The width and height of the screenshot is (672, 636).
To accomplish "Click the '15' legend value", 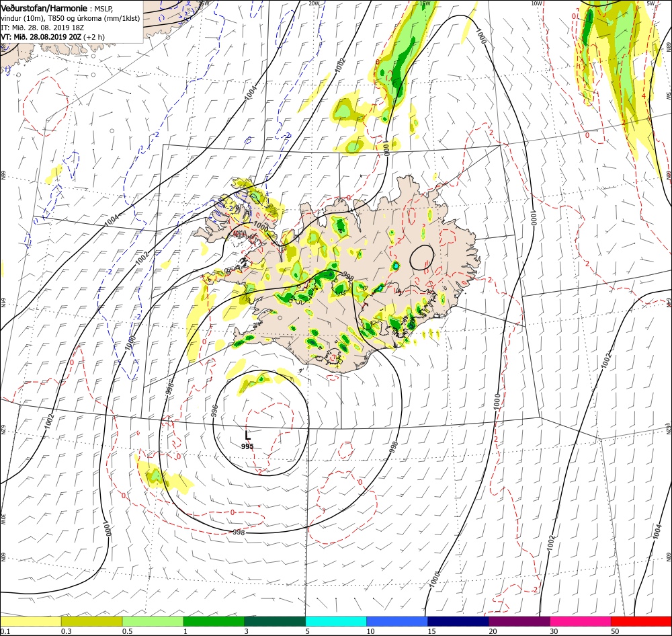I will (x=432, y=631).
